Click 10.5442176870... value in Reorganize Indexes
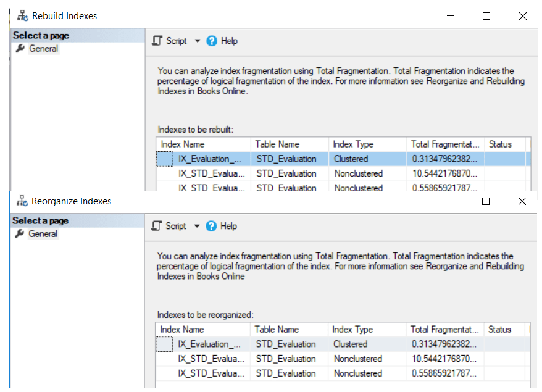542x392 pixels. click(x=444, y=359)
